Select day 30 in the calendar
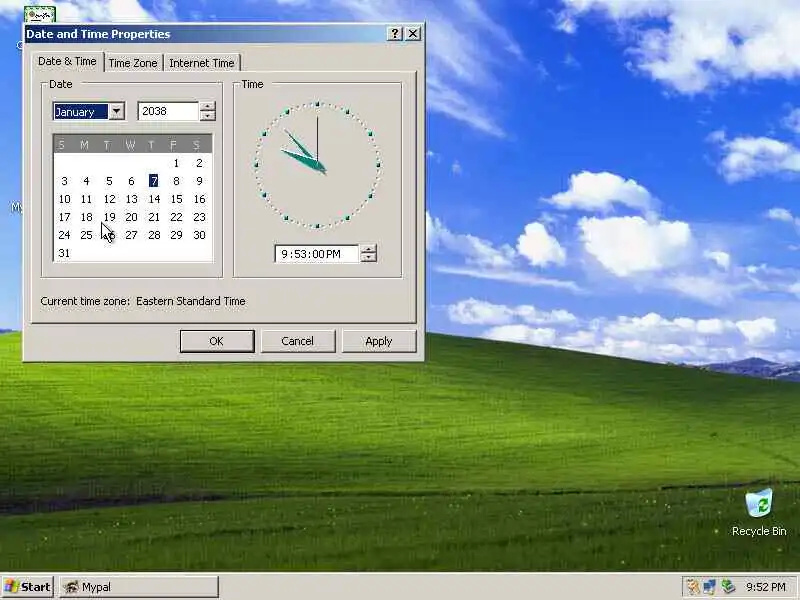 [x=199, y=235]
